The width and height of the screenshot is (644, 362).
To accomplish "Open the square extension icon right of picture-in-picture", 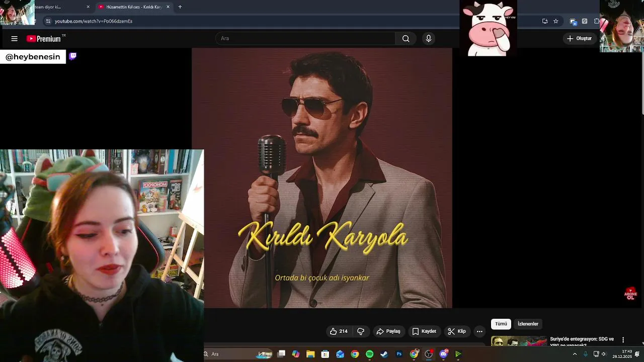I will (585, 21).
